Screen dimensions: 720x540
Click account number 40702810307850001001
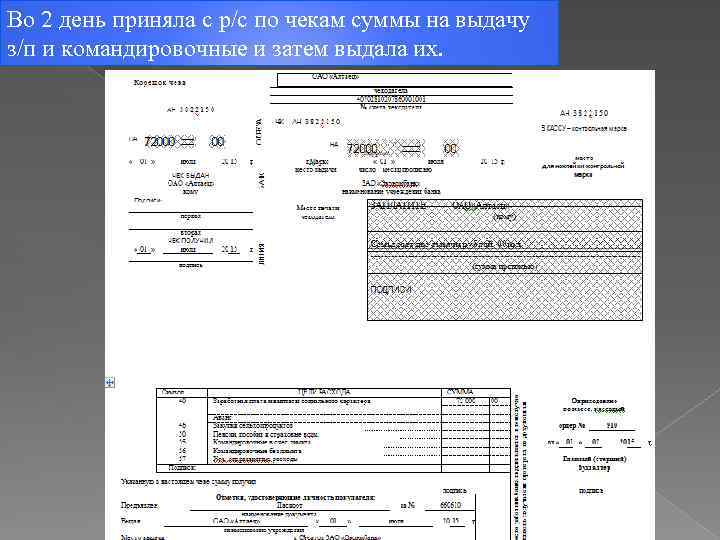click(391, 99)
